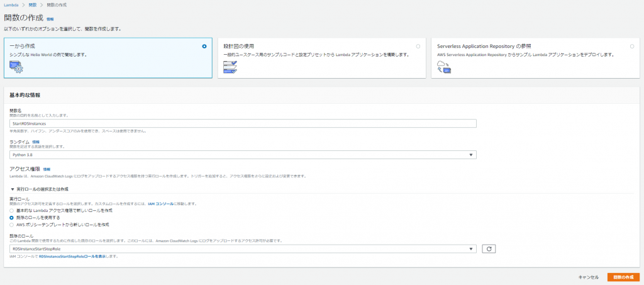Click the 関数名 input field
The width and height of the screenshot is (644, 285).
(243, 123)
